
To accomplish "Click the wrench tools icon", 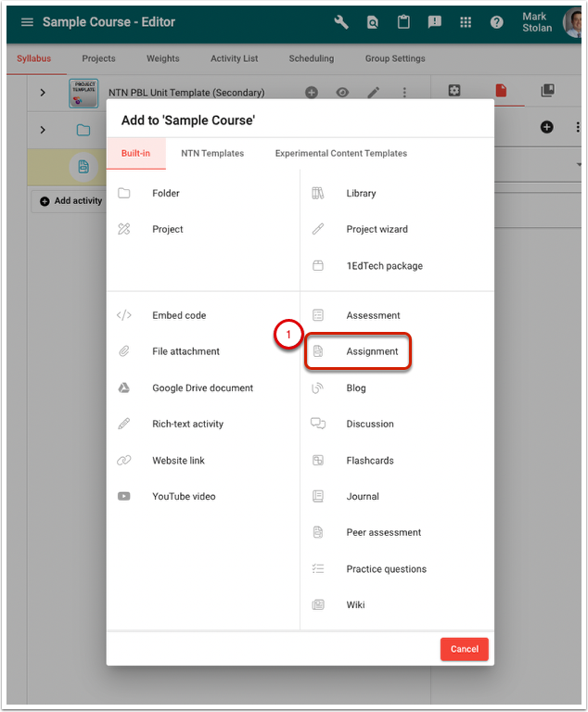I will coord(341,22).
